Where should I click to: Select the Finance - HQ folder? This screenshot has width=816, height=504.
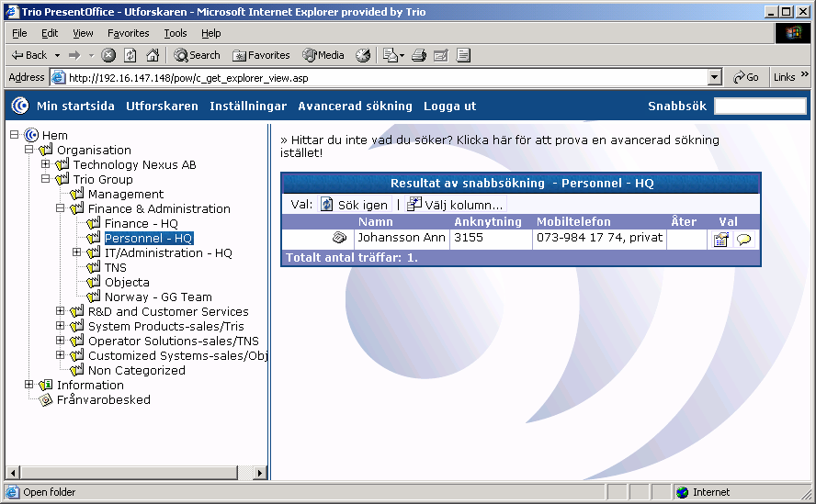[x=141, y=224]
